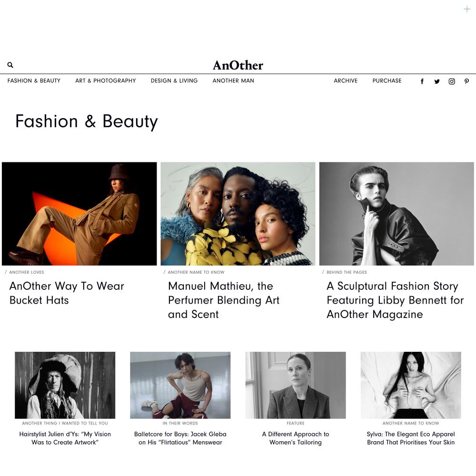The image size is (476, 476).
Task: Open AnOther's Twitter bird icon
Action: (x=437, y=81)
